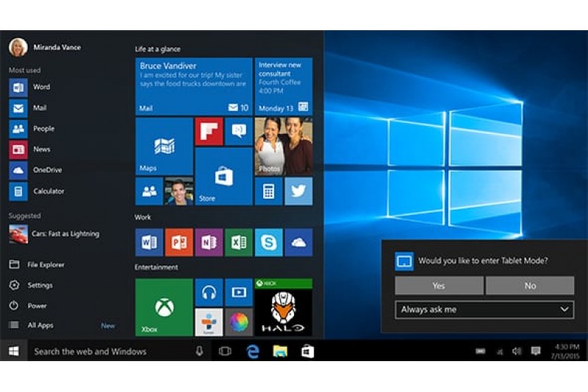Open the Movies & TV tile

click(x=239, y=292)
